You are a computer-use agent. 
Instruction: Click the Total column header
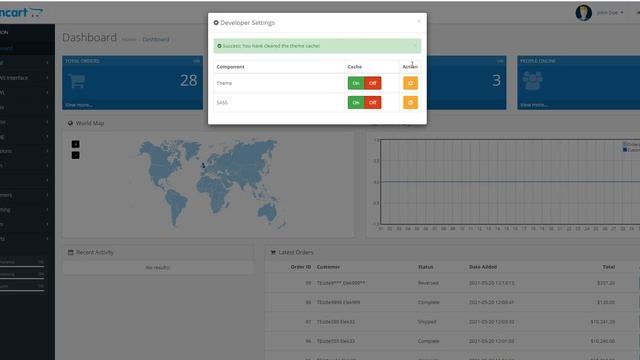[x=609, y=267]
